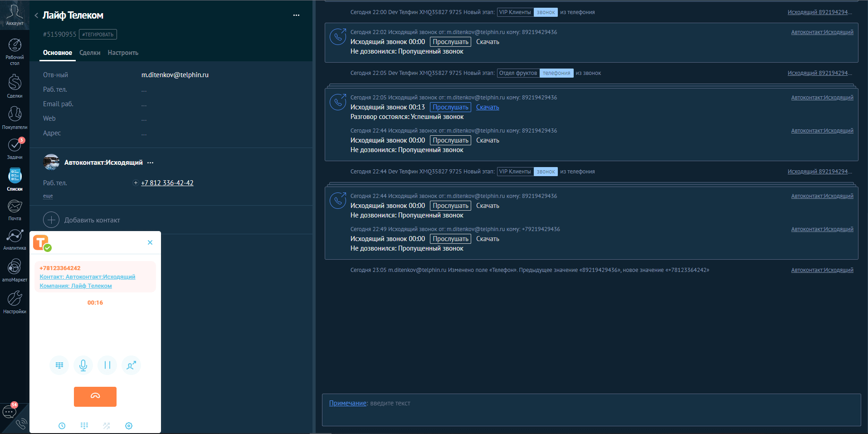Click the contact avatar of Автоконтакт:Исходящий
This screenshot has width=868, height=434.
click(x=51, y=162)
